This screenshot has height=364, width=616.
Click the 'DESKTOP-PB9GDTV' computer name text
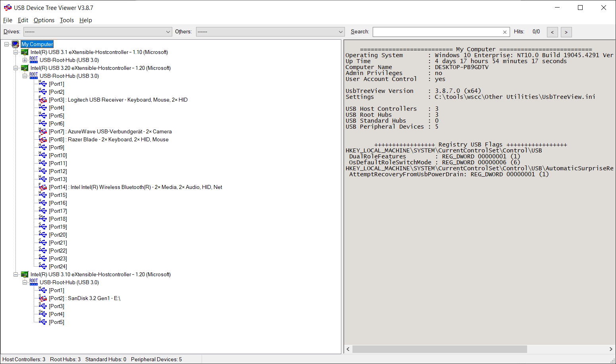[x=462, y=67]
